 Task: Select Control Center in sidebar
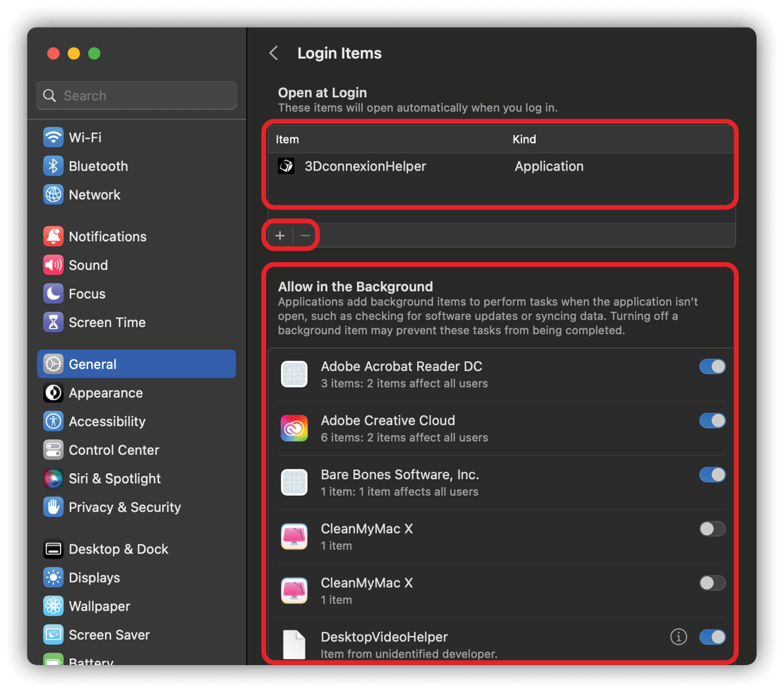pyautogui.click(x=136, y=450)
